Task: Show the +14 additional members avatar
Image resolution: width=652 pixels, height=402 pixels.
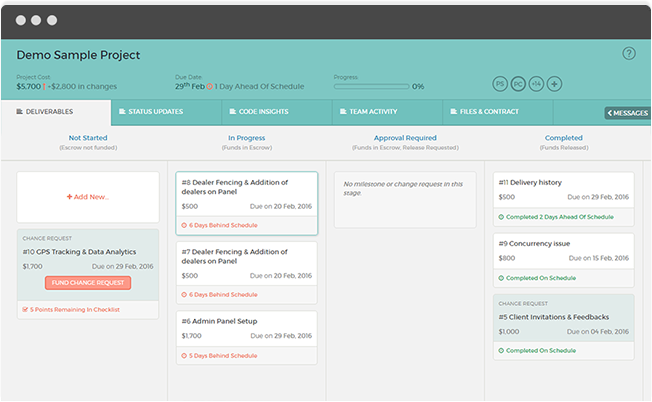Action: (536, 84)
